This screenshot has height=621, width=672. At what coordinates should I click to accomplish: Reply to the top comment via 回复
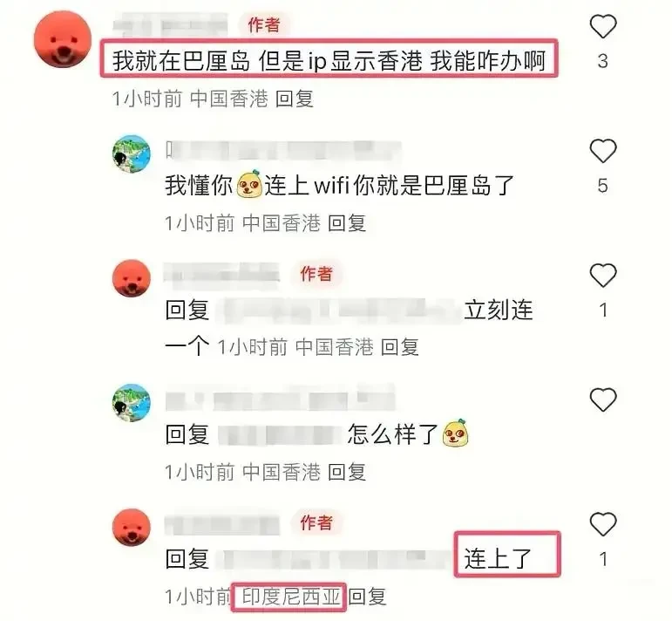coord(295,99)
